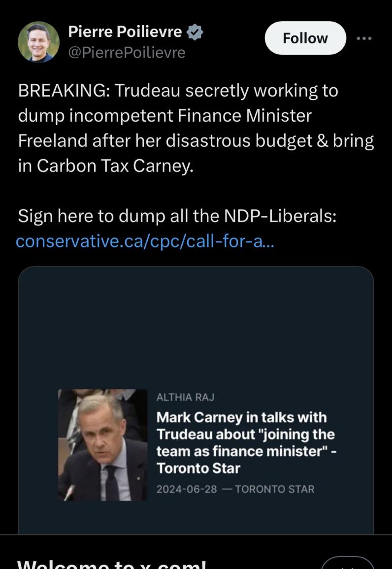Open the three-dot more options menu
The width and height of the screenshot is (392, 569).
[364, 38]
